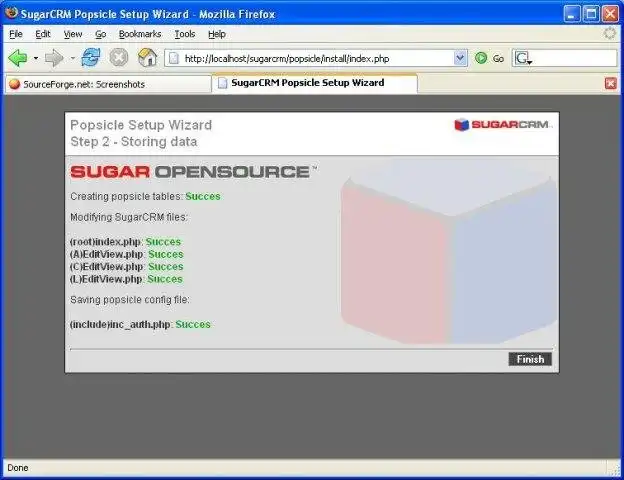The width and height of the screenshot is (624, 480).
Task: Click the "(C)EditView.php" file name
Action: [x=106, y=267]
